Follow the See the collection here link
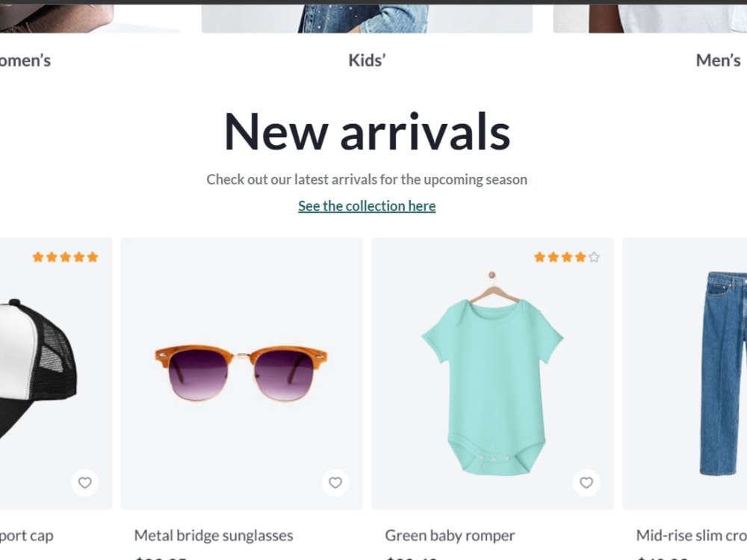This screenshot has height=560, width=747. (x=366, y=205)
